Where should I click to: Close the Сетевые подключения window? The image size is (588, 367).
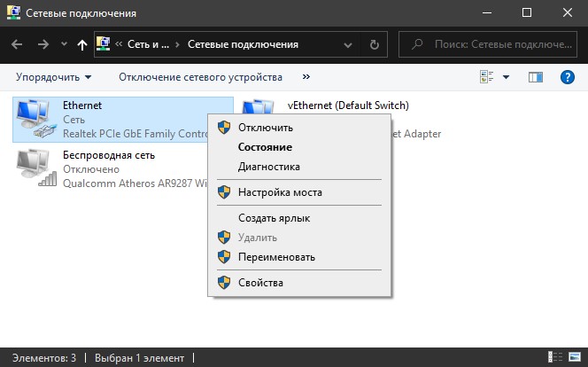coord(568,12)
